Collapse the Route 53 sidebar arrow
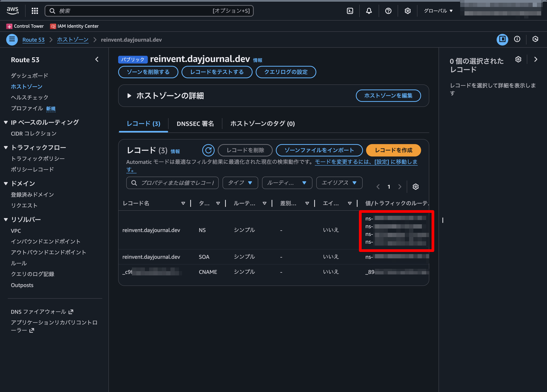The height and width of the screenshot is (392, 547). coord(97,59)
